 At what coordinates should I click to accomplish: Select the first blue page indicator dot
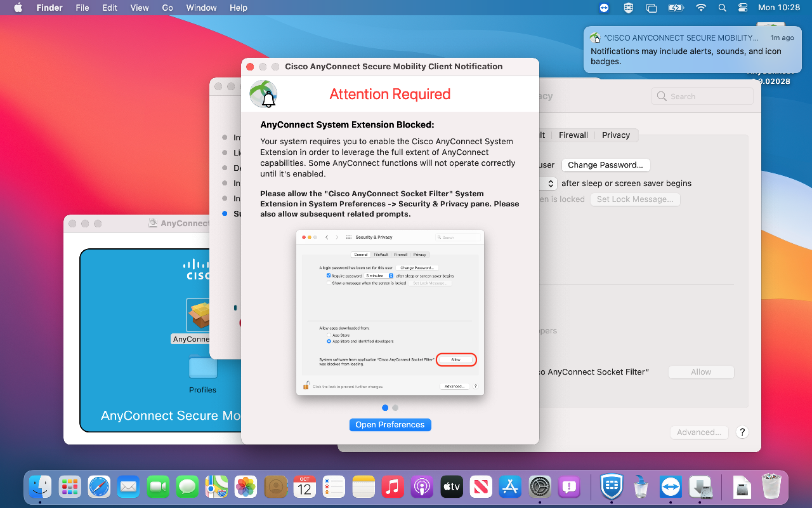[x=385, y=408]
